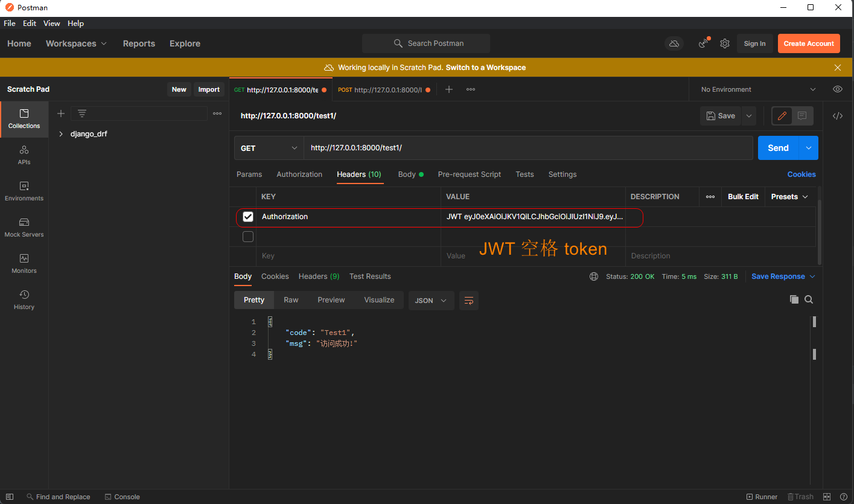Expand the django_drf collection
Image resolution: width=854 pixels, height=504 pixels.
coord(61,134)
